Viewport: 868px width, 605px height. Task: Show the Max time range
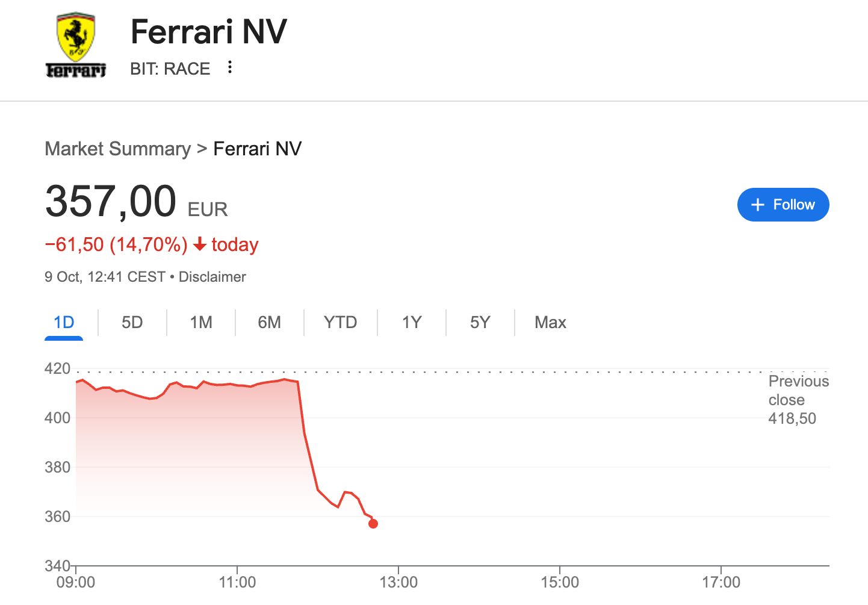[x=550, y=323]
